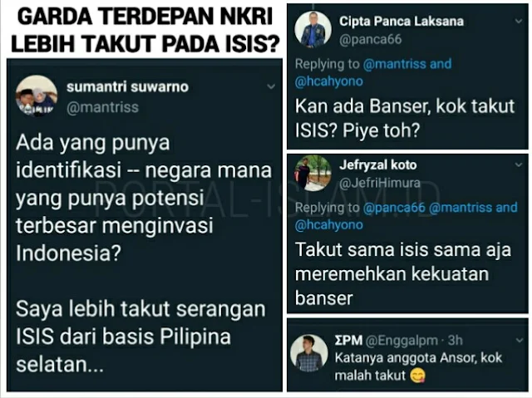Click the @panca66 handle under Cipta Panca Laksana
Image resolution: width=532 pixels, height=398 pixels.
coord(371,40)
